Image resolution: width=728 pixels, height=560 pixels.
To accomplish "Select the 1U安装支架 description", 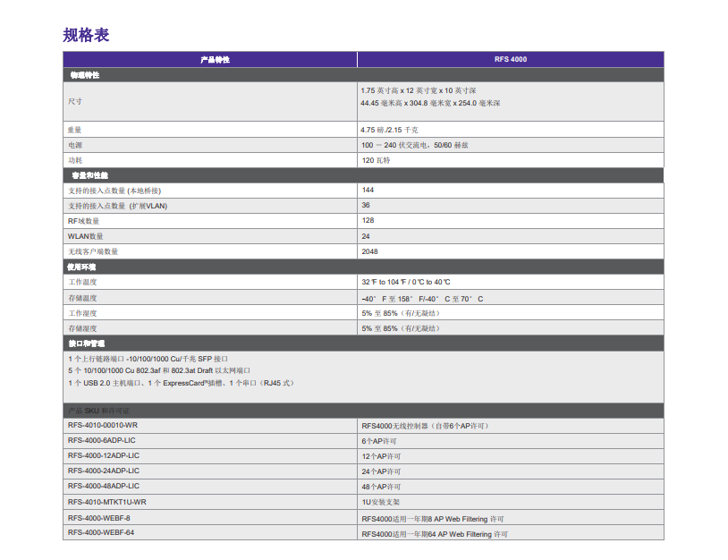I will click(x=381, y=503).
